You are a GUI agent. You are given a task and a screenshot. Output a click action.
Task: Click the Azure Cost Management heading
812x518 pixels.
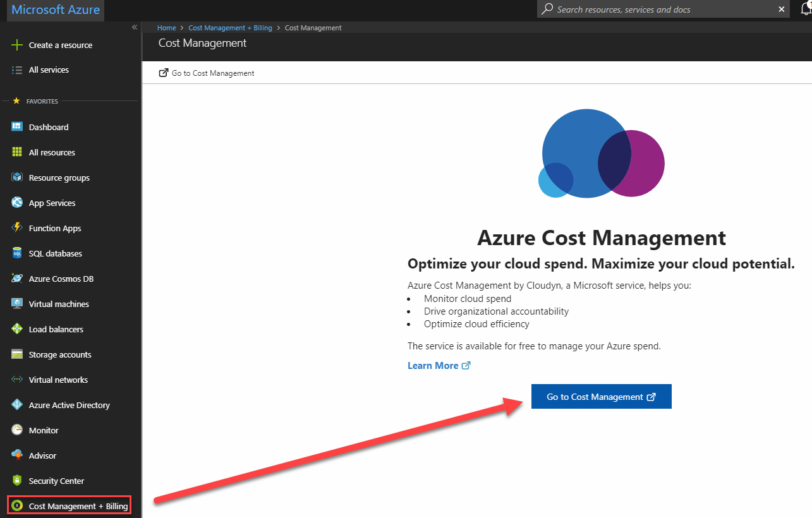tap(602, 238)
